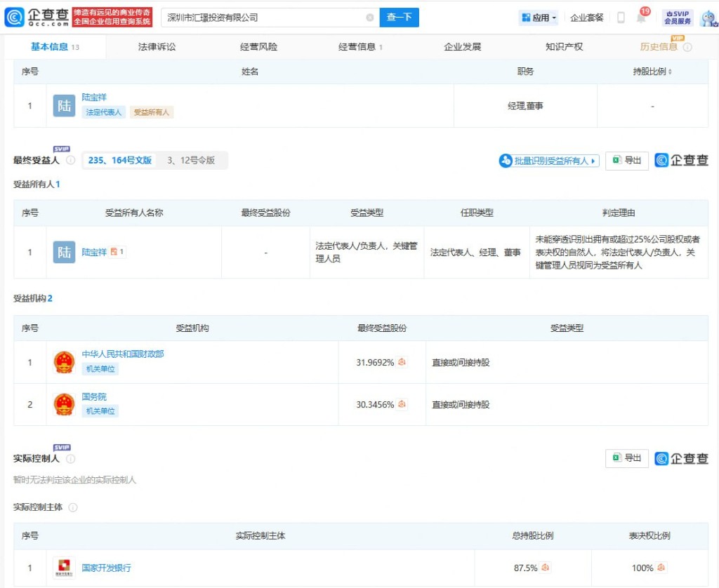The height and width of the screenshot is (588, 719).
Task: Switch to 经营风险 tab
Action: click(258, 47)
